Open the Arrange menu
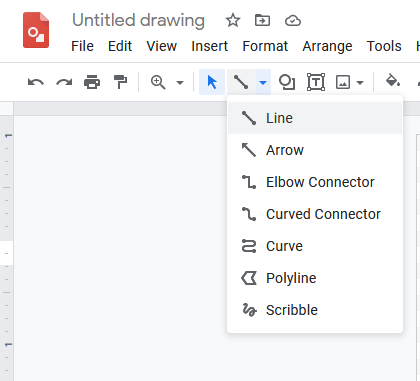Screen dimensions: 420x381 pos(327,46)
